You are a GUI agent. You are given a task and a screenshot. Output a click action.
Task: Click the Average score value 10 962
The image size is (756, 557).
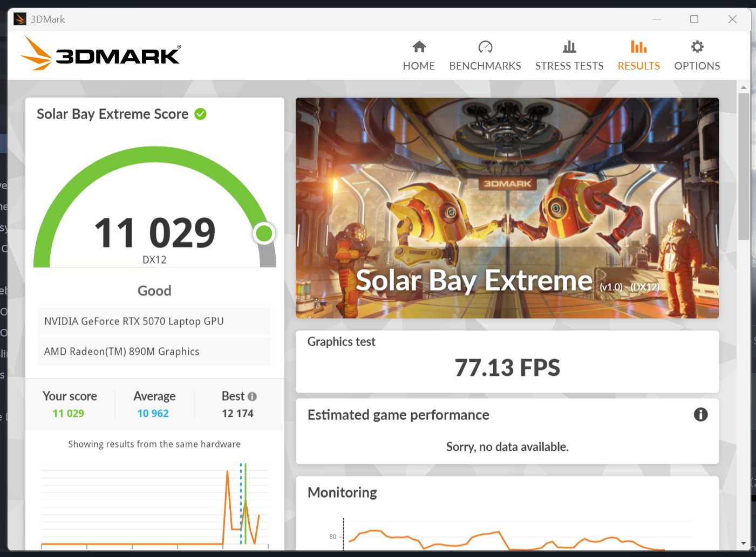click(153, 414)
